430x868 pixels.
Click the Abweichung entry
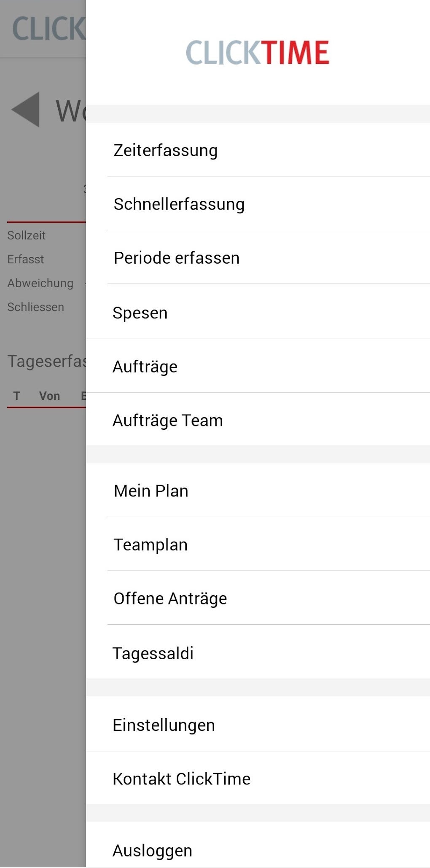40,283
